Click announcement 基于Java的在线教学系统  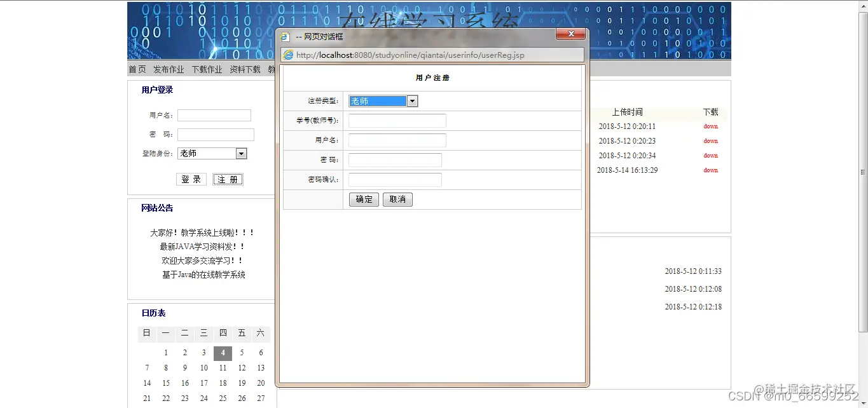coord(203,275)
